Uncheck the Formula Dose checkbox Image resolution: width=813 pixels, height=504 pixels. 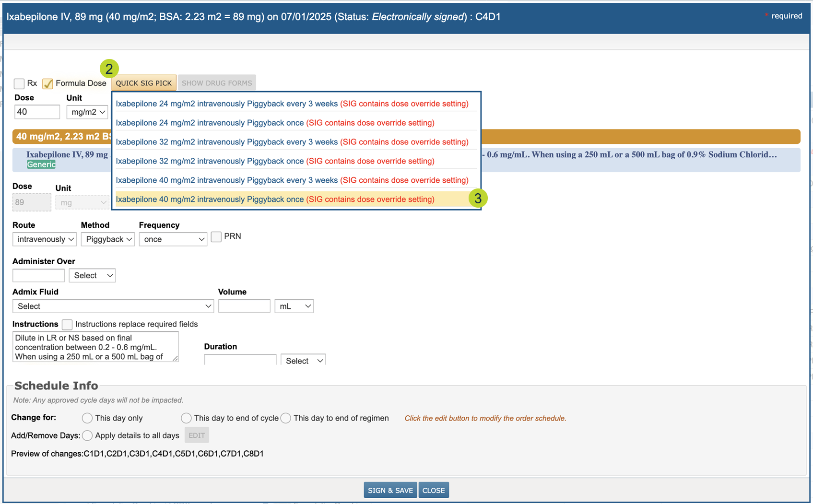[47, 83]
